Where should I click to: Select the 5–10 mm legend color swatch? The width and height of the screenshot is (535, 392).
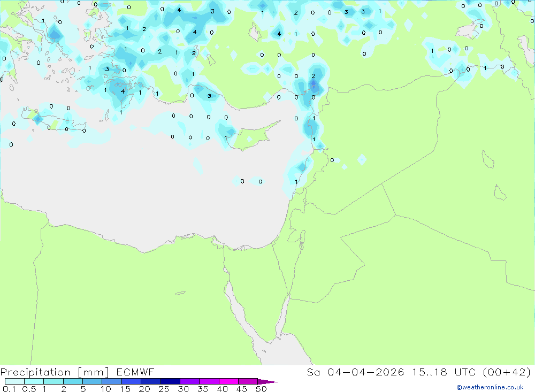(x=92, y=381)
